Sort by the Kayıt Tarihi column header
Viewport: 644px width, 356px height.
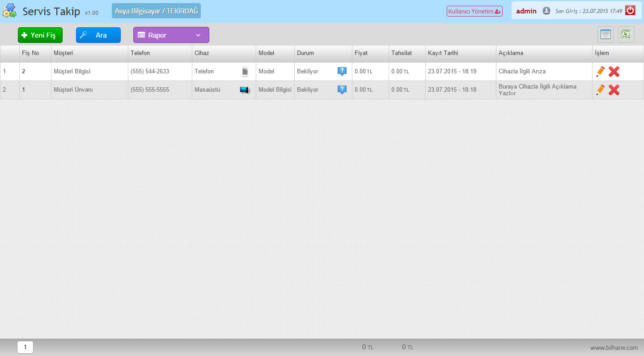[x=443, y=53]
